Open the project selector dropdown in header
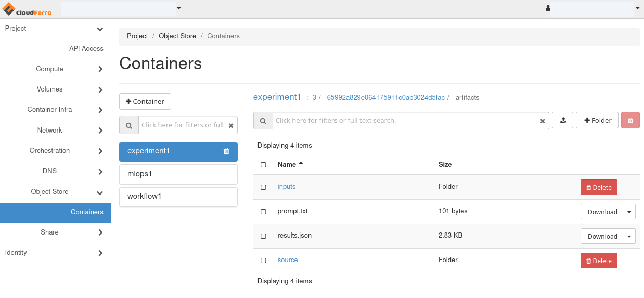This screenshot has height=298, width=644. tap(178, 8)
